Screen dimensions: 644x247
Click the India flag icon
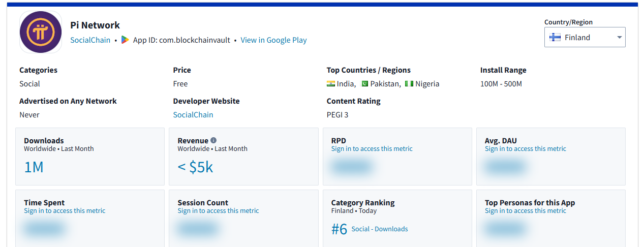331,84
